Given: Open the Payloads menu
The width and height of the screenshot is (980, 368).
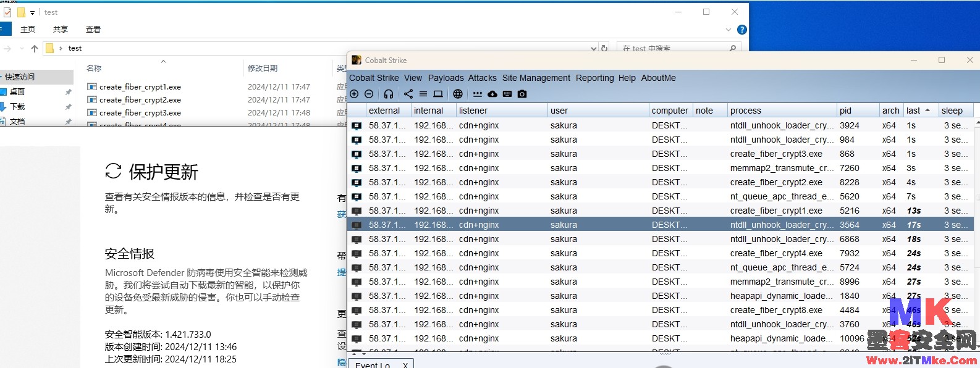Looking at the screenshot, I should [x=446, y=78].
